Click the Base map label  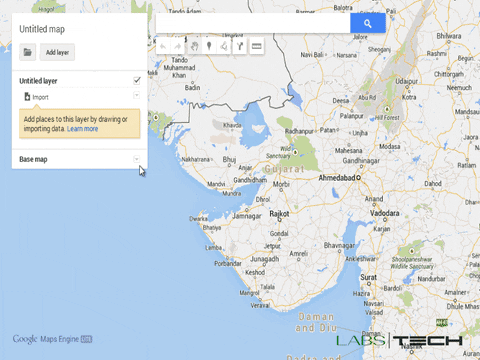click(33, 159)
